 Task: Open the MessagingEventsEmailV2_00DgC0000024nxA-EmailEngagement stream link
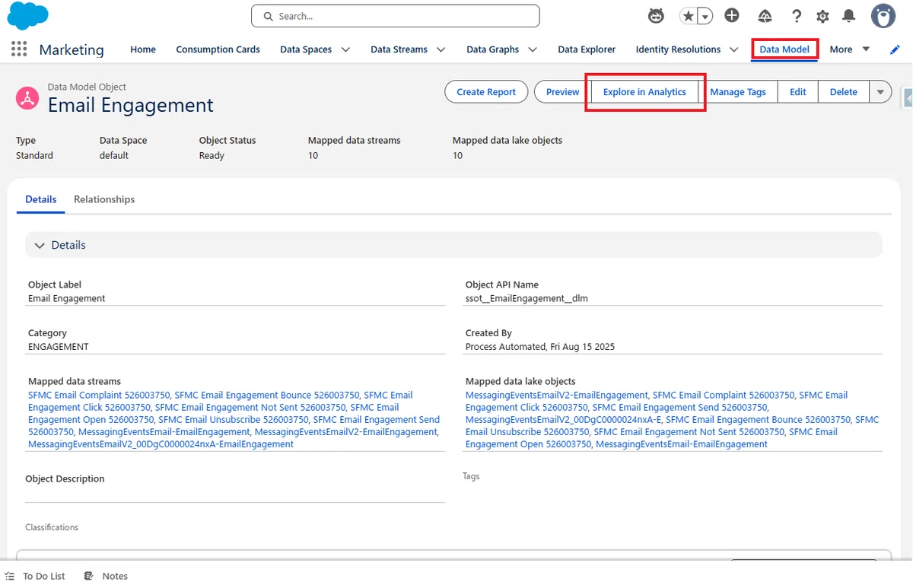click(x=161, y=443)
